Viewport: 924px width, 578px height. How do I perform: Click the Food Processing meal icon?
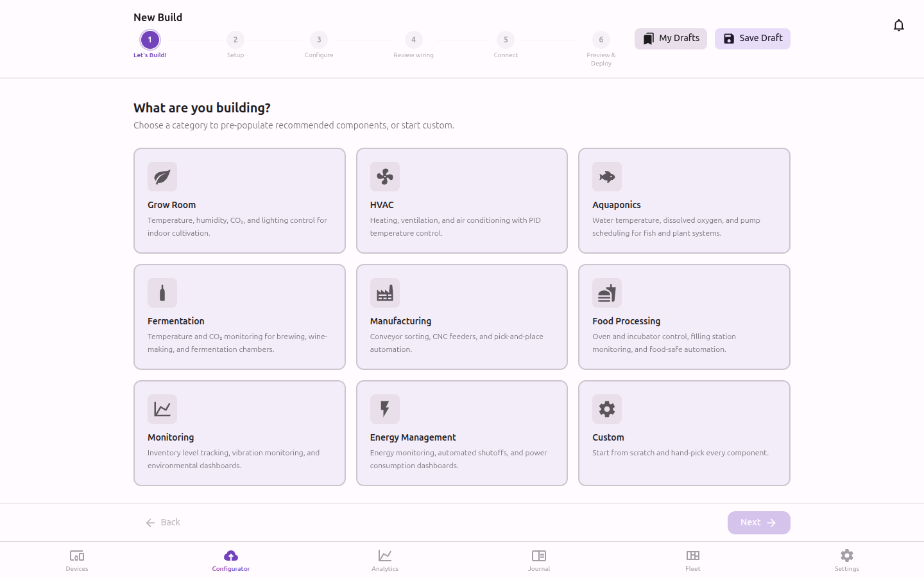click(607, 293)
